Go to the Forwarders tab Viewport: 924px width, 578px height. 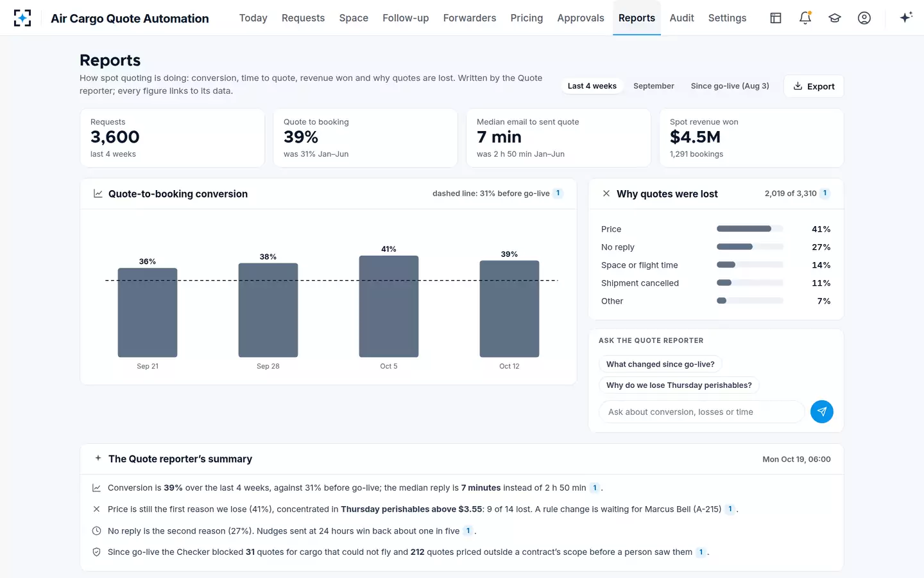[x=470, y=18]
